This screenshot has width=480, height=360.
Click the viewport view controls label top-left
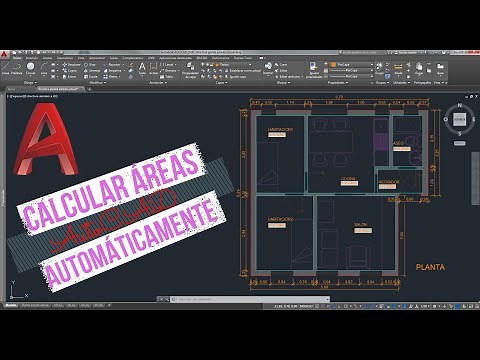click(x=33, y=96)
